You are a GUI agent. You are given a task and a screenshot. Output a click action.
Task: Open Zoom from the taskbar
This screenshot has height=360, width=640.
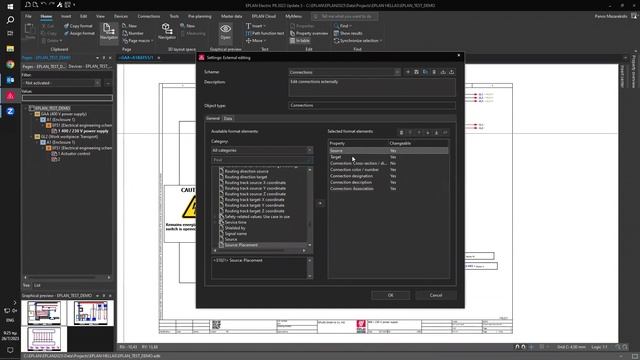click(10, 111)
